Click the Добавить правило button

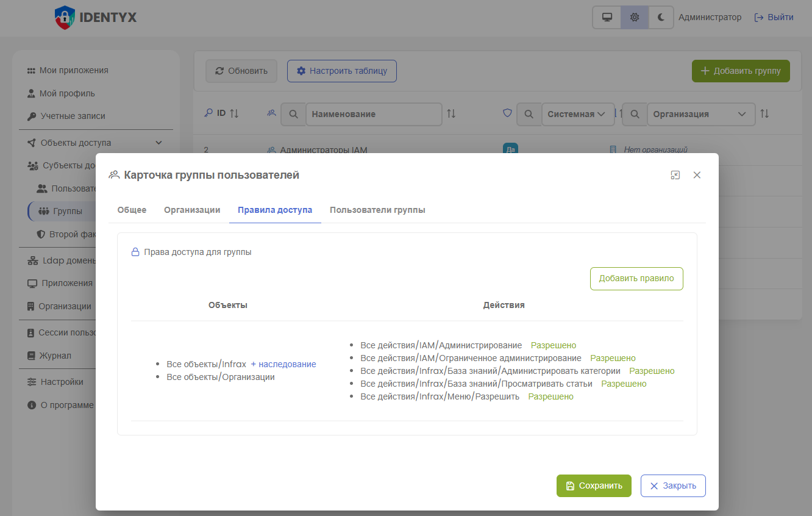point(636,279)
